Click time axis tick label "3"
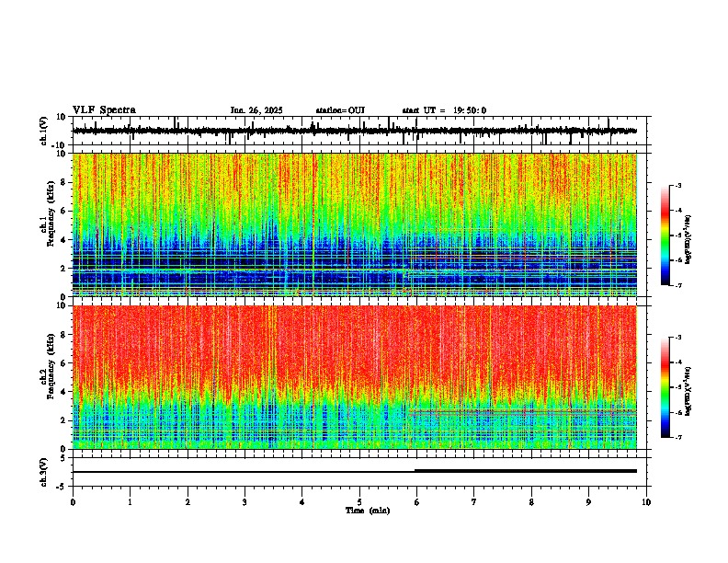Viewport: 728px width, 563px height. point(245,502)
